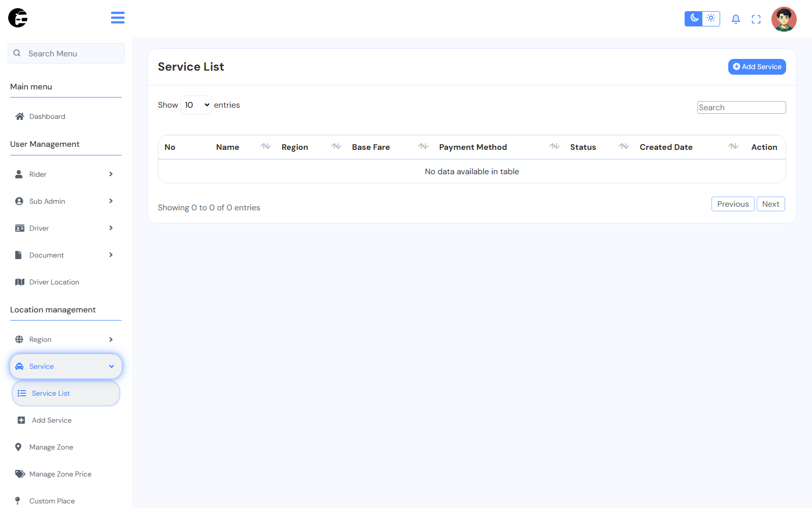This screenshot has height=508, width=812.
Task: Click the Add Service plus-square icon
Action: tap(21, 420)
